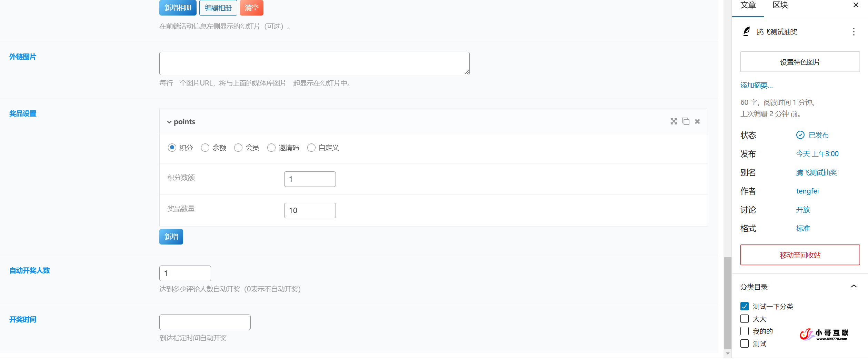The image size is (868, 359).
Task: Select the 邀请码 prize type radio
Action: [x=271, y=148]
